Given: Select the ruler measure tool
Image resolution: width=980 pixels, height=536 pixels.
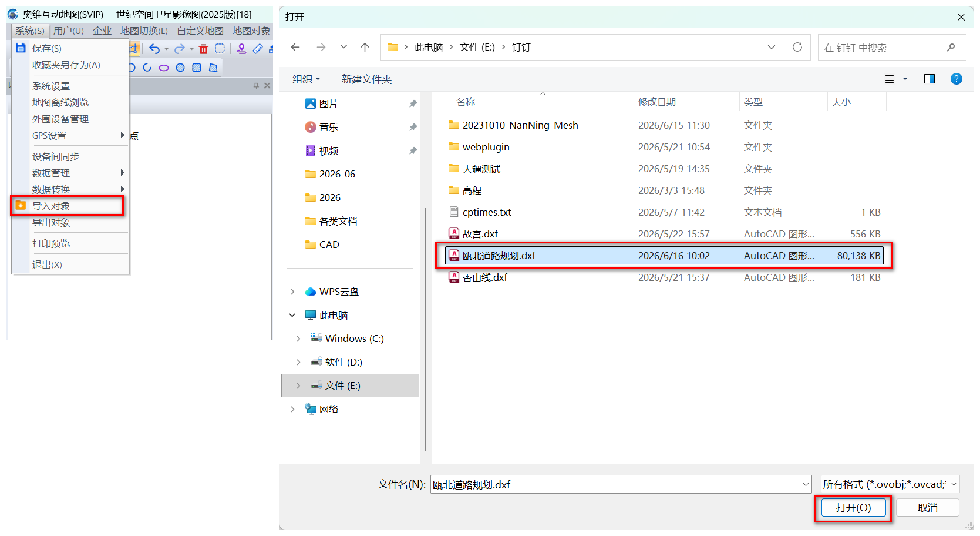Looking at the screenshot, I should point(258,49).
